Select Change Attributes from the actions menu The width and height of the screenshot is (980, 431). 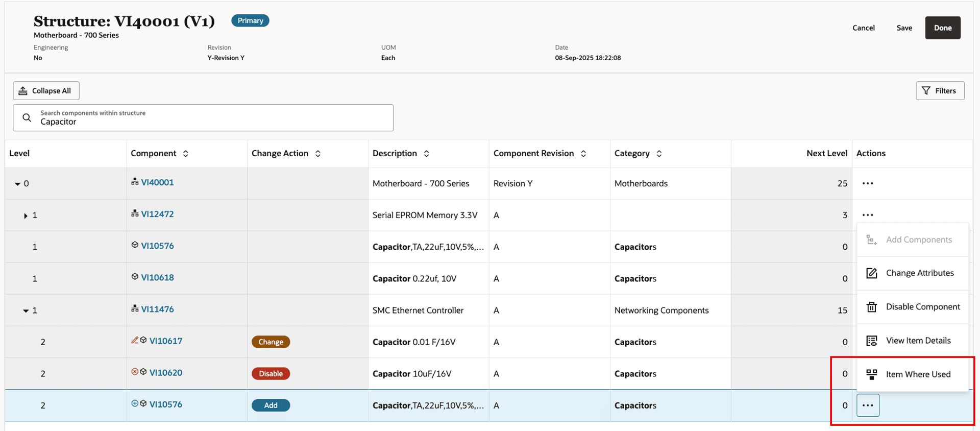tap(913, 273)
